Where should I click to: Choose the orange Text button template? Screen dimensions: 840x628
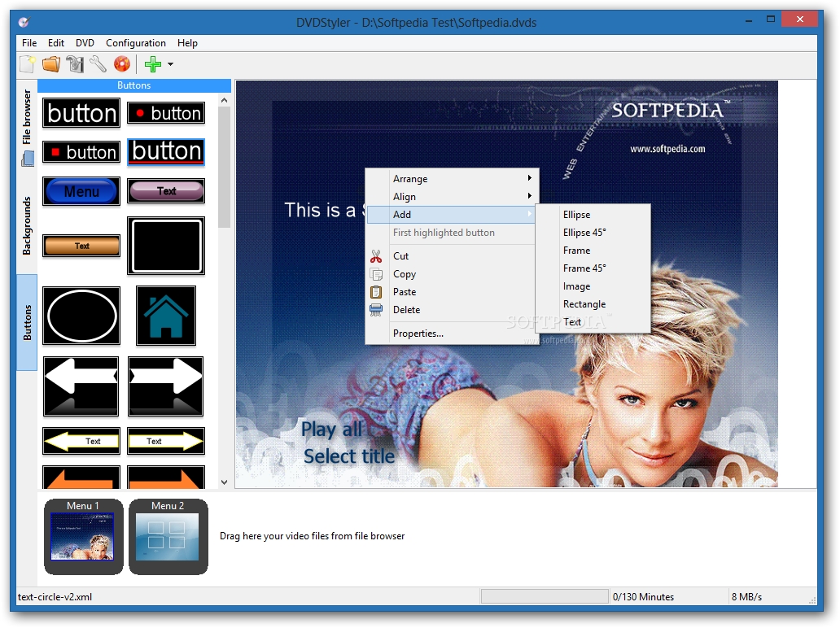coord(81,246)
